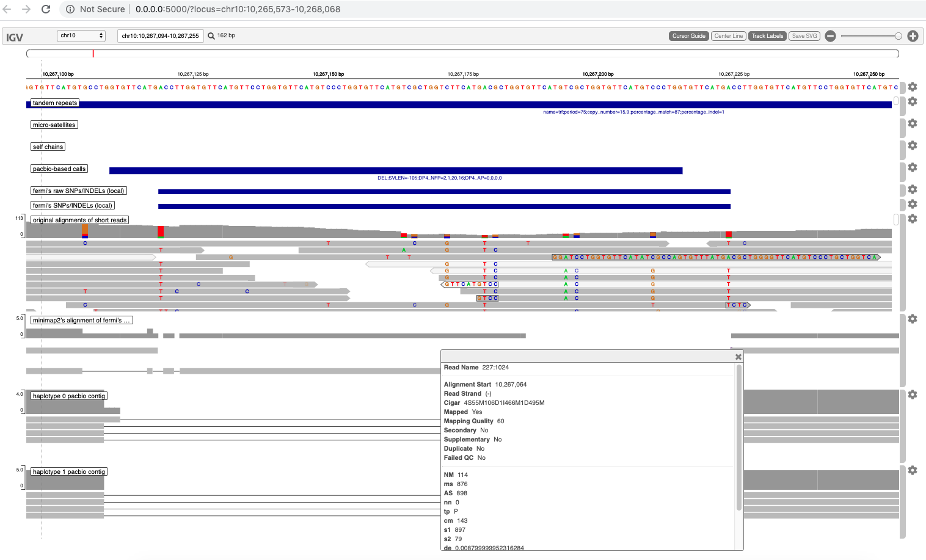
Task: Click the gear icon for pacbio-based calls
Action: coord(912,167)
